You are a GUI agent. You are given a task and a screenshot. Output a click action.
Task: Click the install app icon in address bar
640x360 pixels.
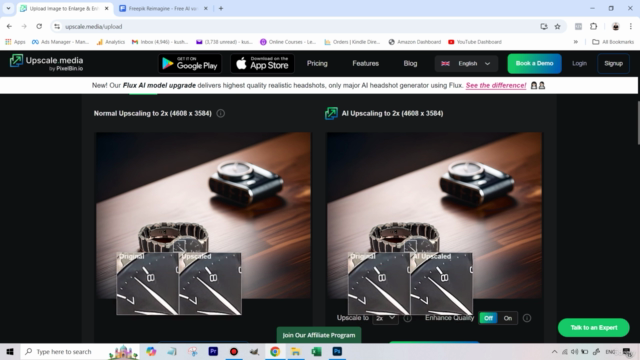(544, 27)
